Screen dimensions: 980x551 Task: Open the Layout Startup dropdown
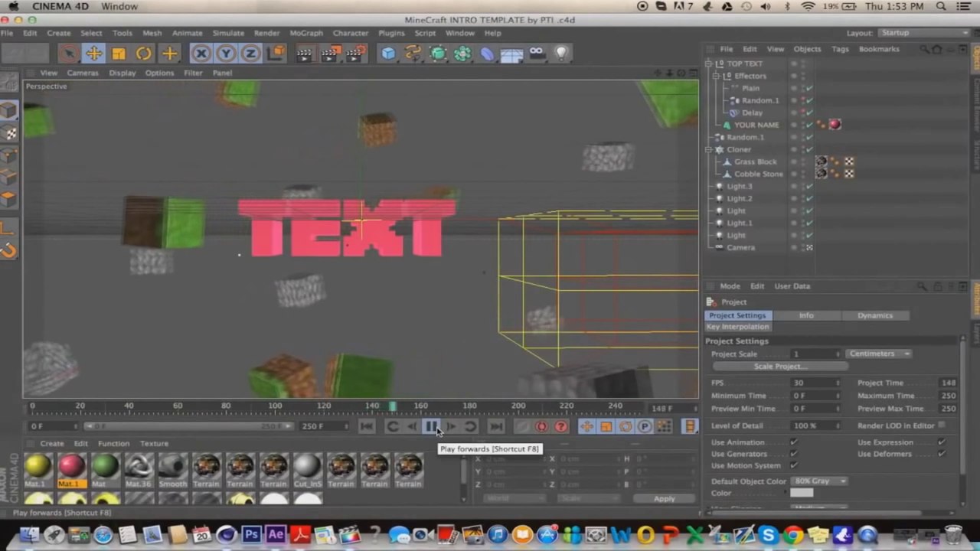click(x=923, y=33)
